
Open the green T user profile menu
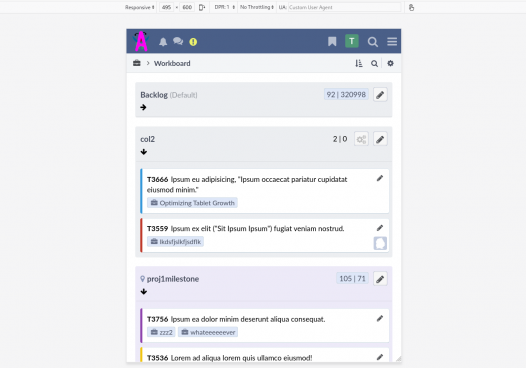352,41
